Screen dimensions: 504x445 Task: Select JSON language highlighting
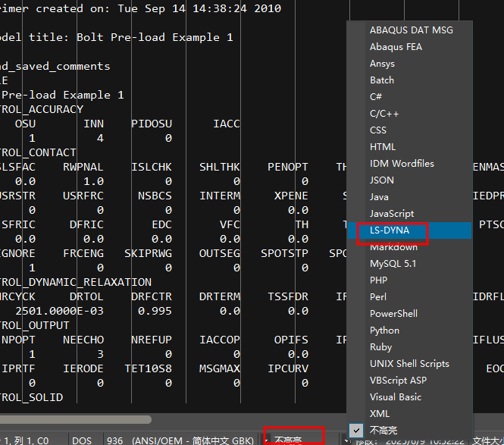click(x=409, y=180)
